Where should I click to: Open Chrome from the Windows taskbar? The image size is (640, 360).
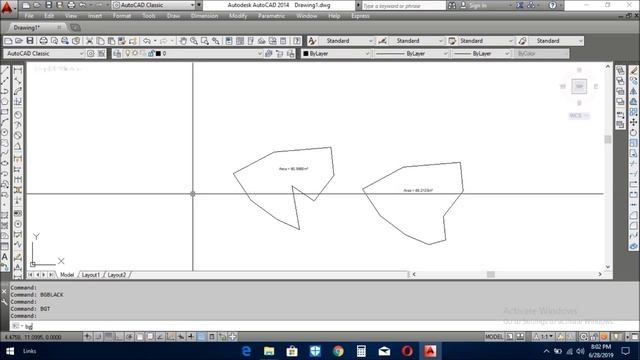pos(338,351)
